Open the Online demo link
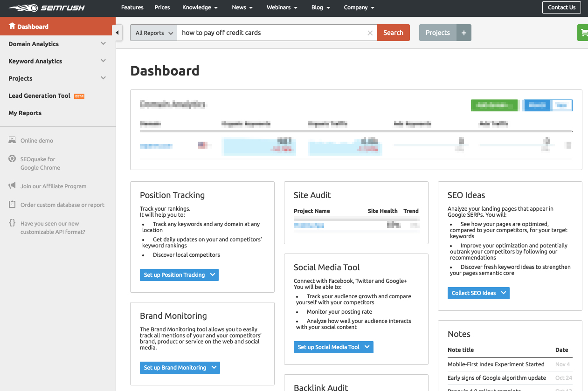588x391 pixels. pyautogui.click(x=37, y=140)
